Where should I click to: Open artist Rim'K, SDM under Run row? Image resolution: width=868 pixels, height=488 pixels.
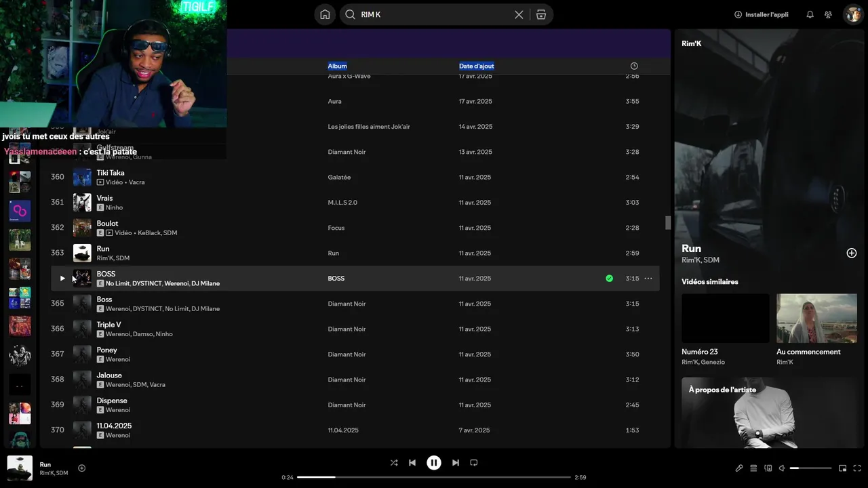(113, 258)
